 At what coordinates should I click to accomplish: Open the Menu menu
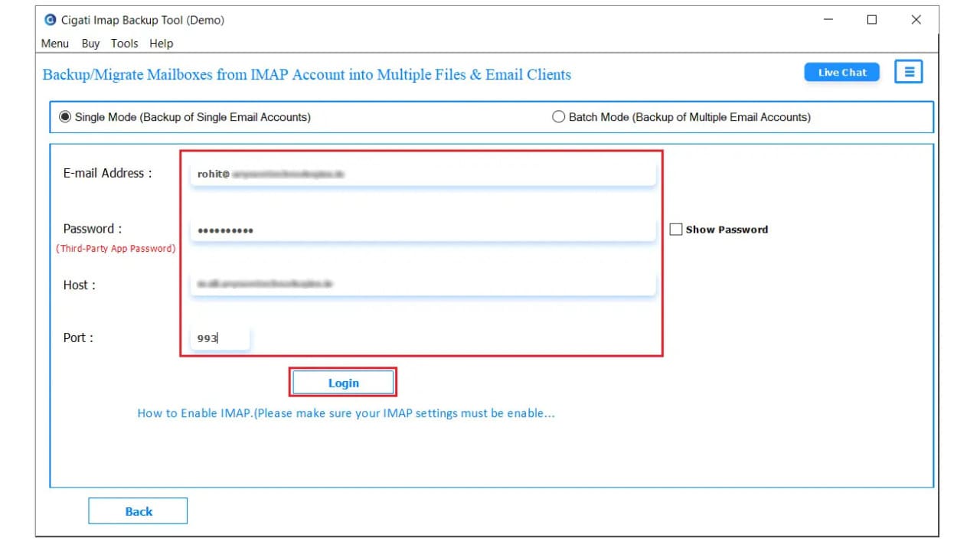pyautogui.click(x=54, y=44)
